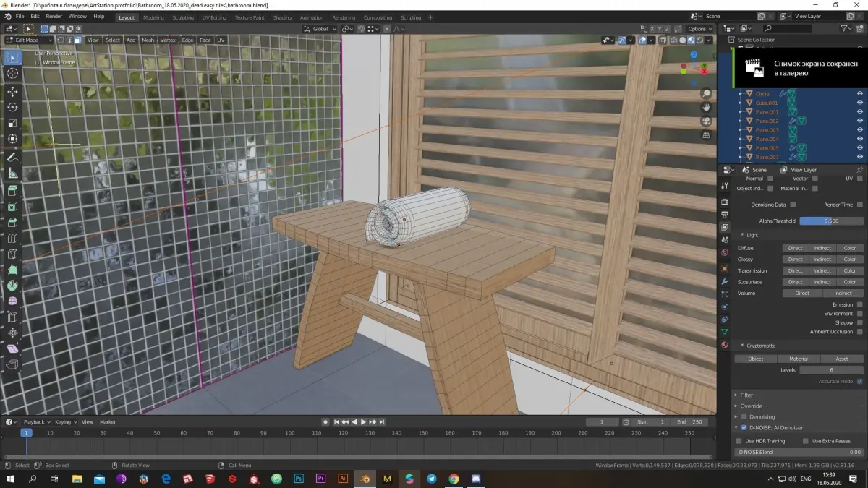Toggle D-NOISE: AI Denoiser checkbox

[x=744, y=428]
